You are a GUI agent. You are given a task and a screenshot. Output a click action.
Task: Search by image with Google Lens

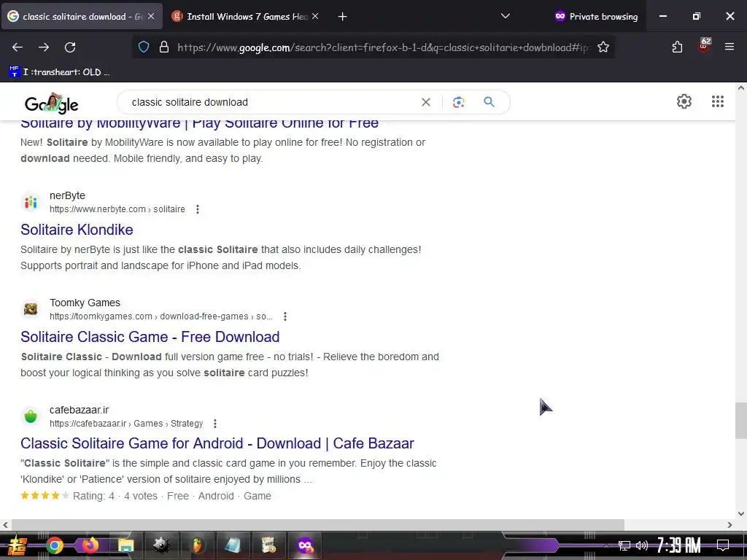458,102
